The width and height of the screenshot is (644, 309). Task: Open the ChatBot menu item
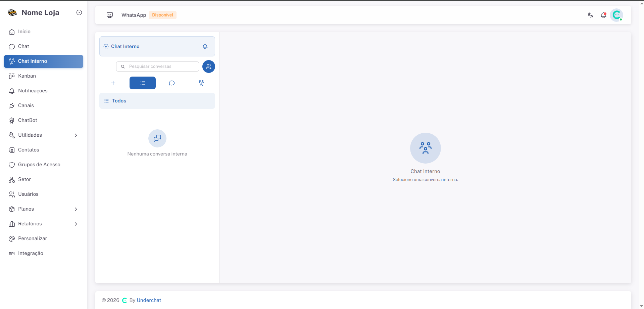pyautogui.click(x=44, y=120)
